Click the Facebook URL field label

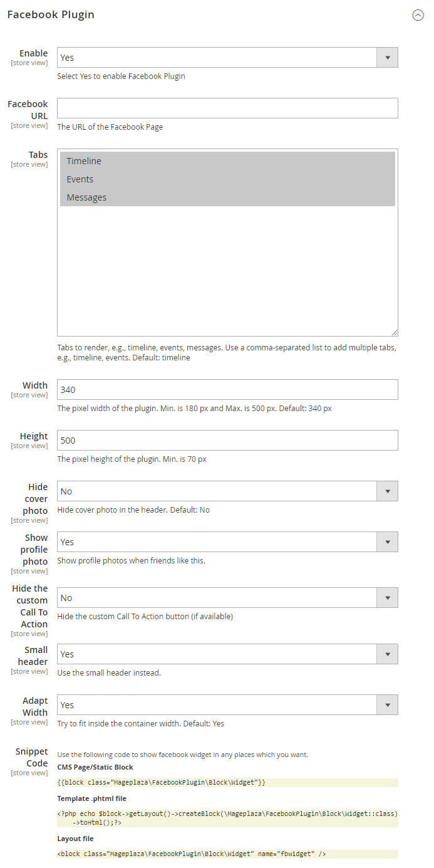28,110
